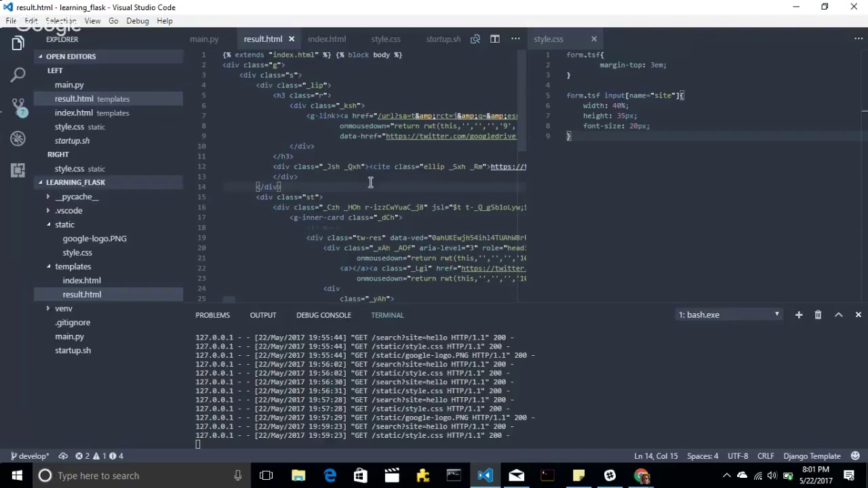Screen dimensions: 868x488
Task: Open Source Control view in activity bar
Action: pos(18,106)
